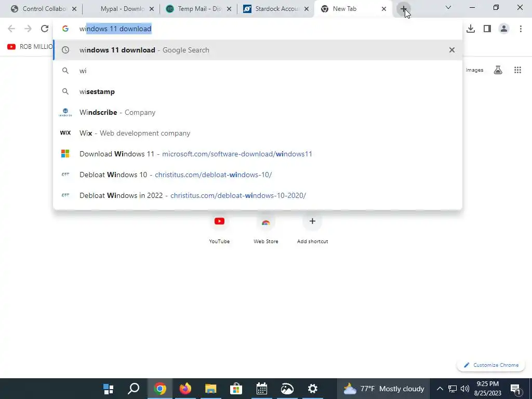Select wisestamp search suggestion
The width and height of the screenshot is (532, 399).
tap(258, 91)
